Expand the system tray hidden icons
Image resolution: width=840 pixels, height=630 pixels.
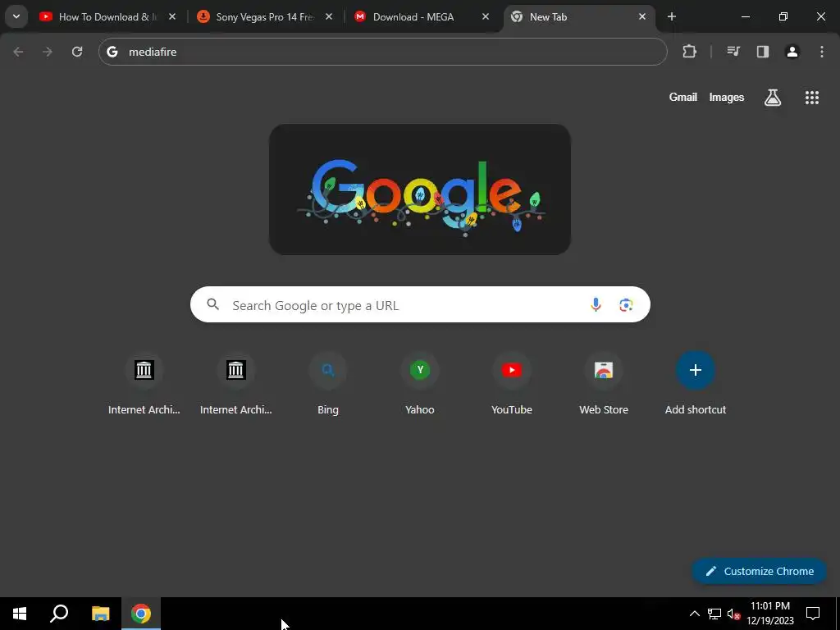click(x=694, y=614)
